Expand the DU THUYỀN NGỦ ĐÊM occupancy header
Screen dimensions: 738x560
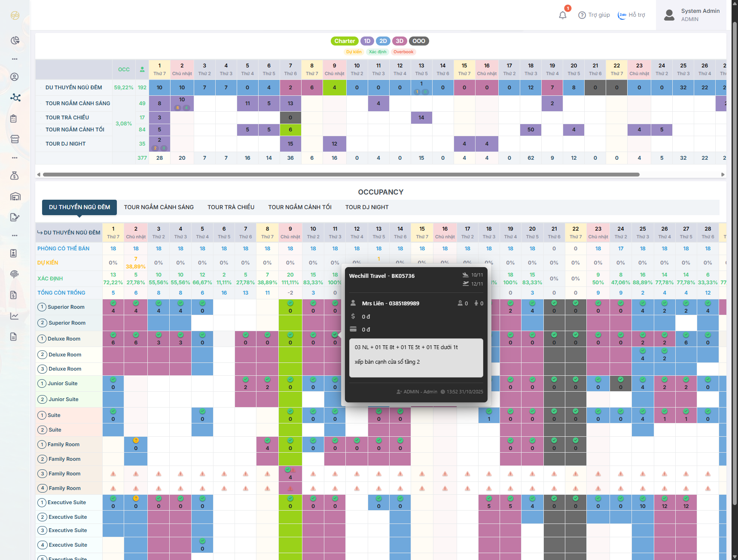coord(69,232)
